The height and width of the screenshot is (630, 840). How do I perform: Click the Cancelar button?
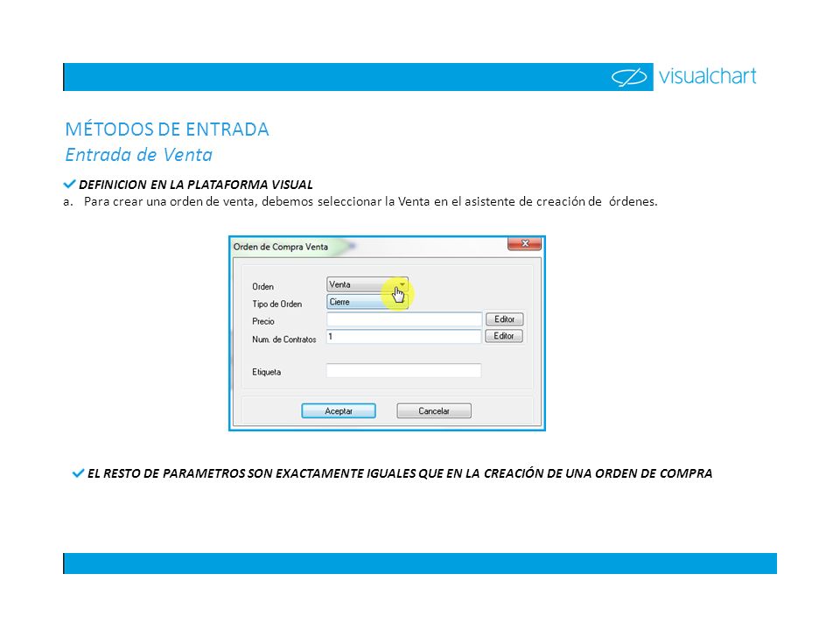point(434,411)
